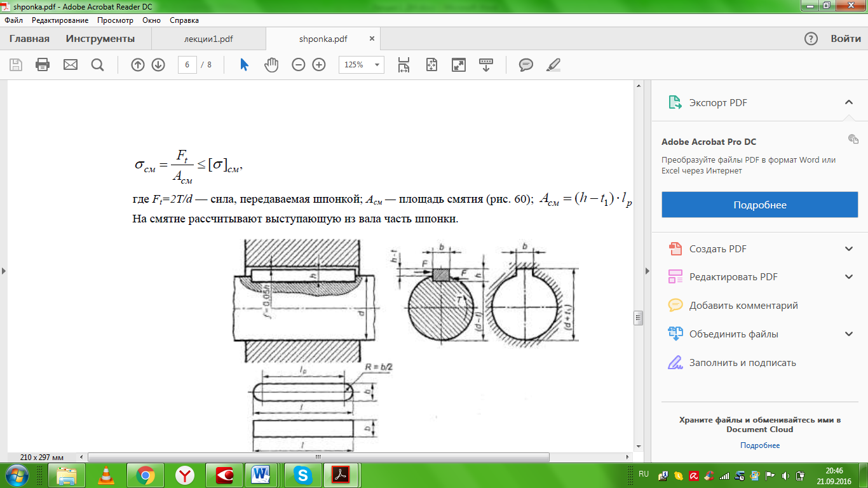868x488 pixels.
Task: Activate the Highlight text marker tool
Action: [553, 65]
